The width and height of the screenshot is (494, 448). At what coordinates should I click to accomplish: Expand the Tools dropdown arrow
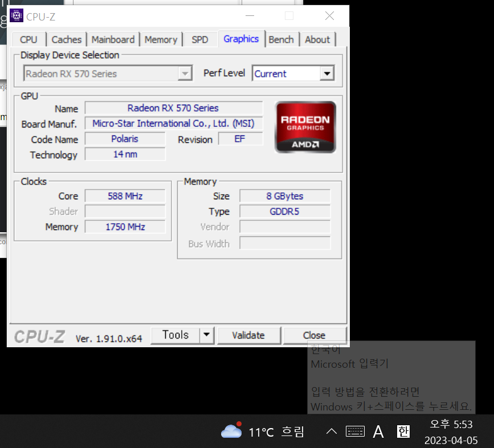(x=207, y=335)
